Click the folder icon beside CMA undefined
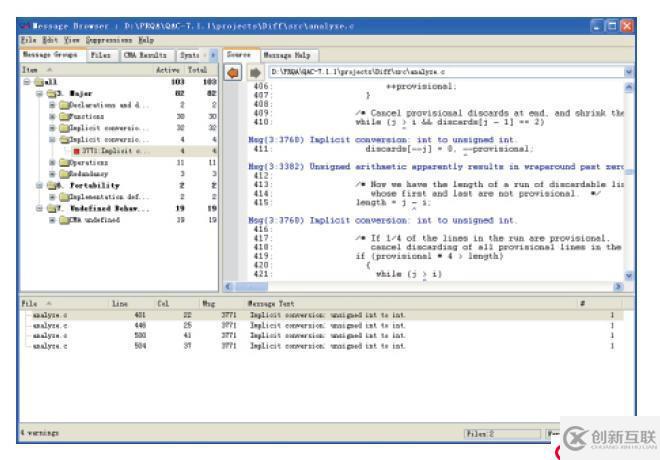The width and height of the screenshot is (660, 460). pyautogui.click(x=64, y=220)
